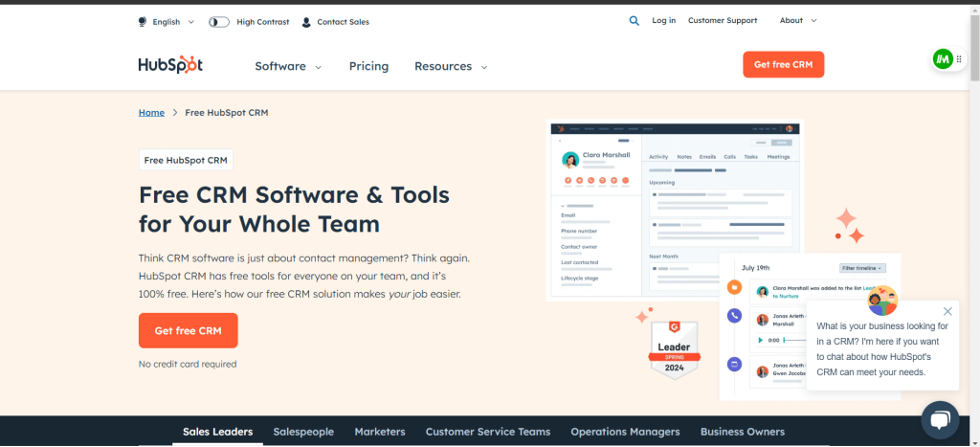The width and height of the screenshot is (980, 447).
Task: Open the Pricing page
Action: 368,66
